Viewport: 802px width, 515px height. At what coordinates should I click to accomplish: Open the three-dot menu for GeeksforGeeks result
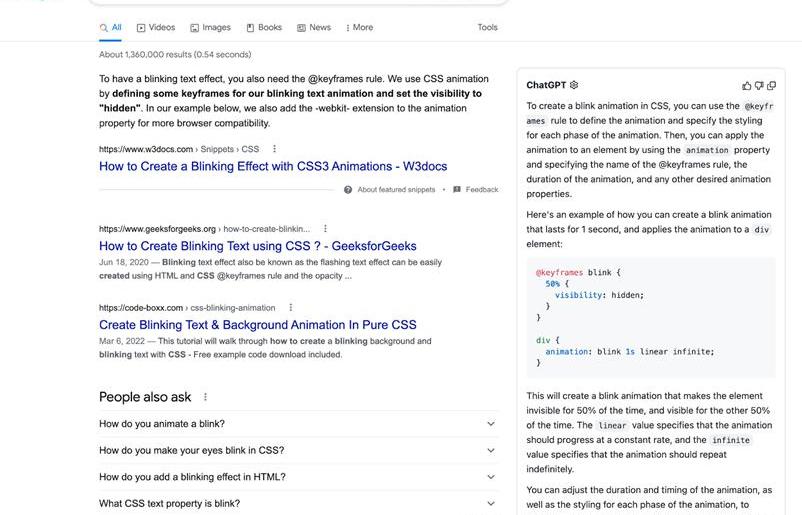(x=325, y=229)
